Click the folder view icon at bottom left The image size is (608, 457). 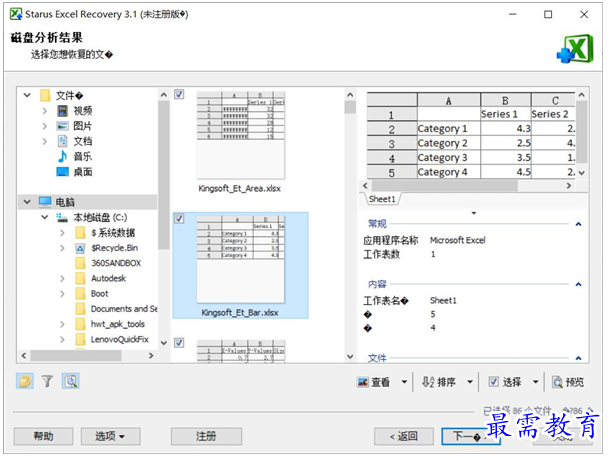coord(25,381)
